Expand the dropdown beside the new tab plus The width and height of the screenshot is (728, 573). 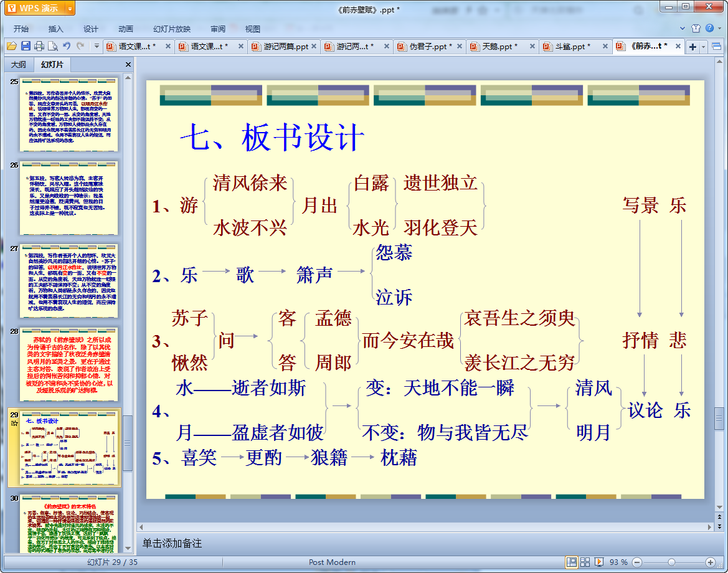coord(703,47)
